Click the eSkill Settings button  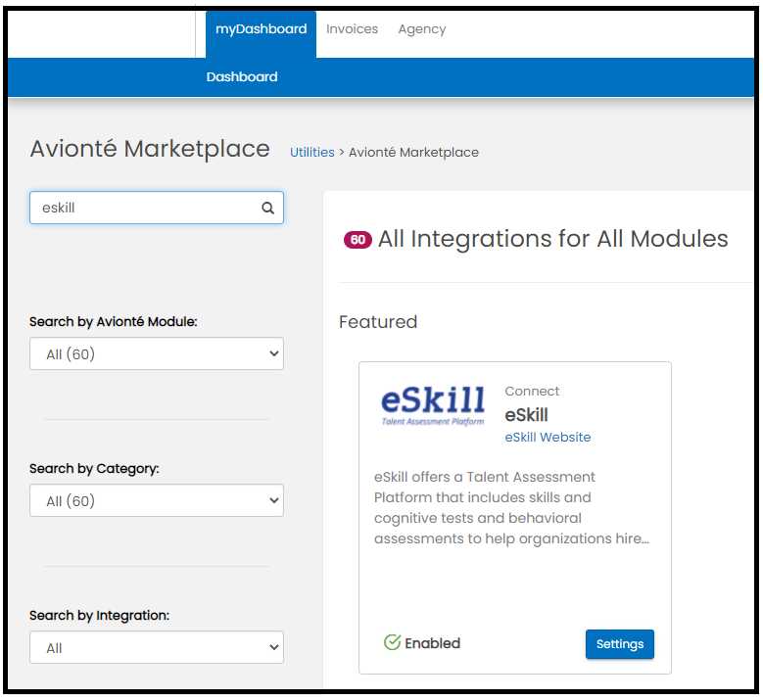[x=619, y=644]
